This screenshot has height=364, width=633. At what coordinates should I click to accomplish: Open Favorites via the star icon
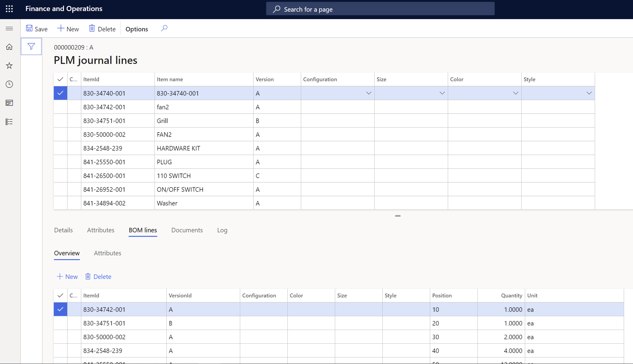(9, 65)
